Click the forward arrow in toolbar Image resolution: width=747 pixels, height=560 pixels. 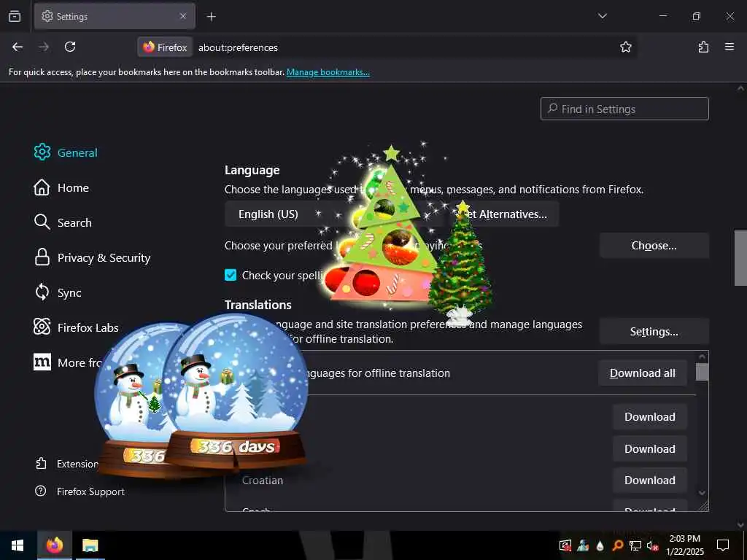(x=44, y=47)
